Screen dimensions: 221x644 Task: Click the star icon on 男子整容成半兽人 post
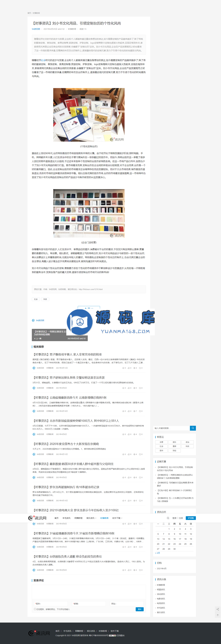[123, 368]
